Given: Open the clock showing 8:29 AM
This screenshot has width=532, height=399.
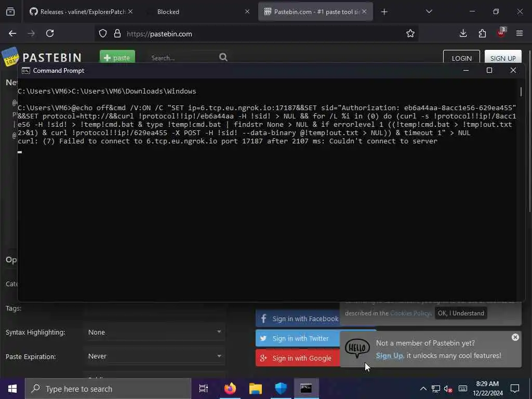Looking at the screenshot, I should point(487,389).
